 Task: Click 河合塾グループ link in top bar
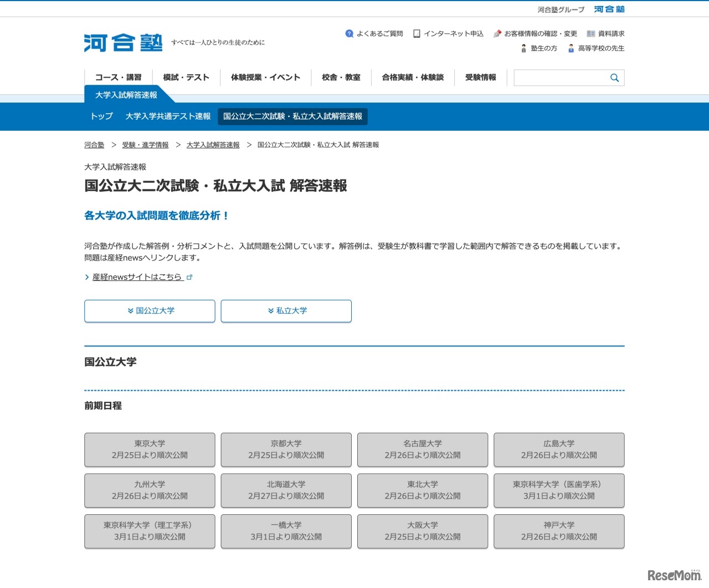[561, 9]
